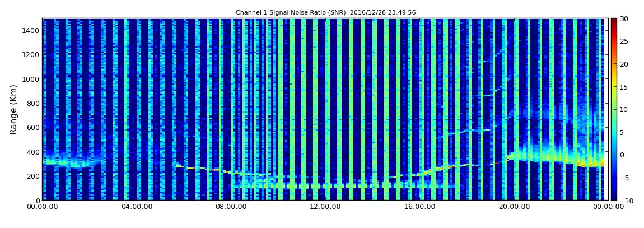Click the colorbar value -5

point(624,178)
